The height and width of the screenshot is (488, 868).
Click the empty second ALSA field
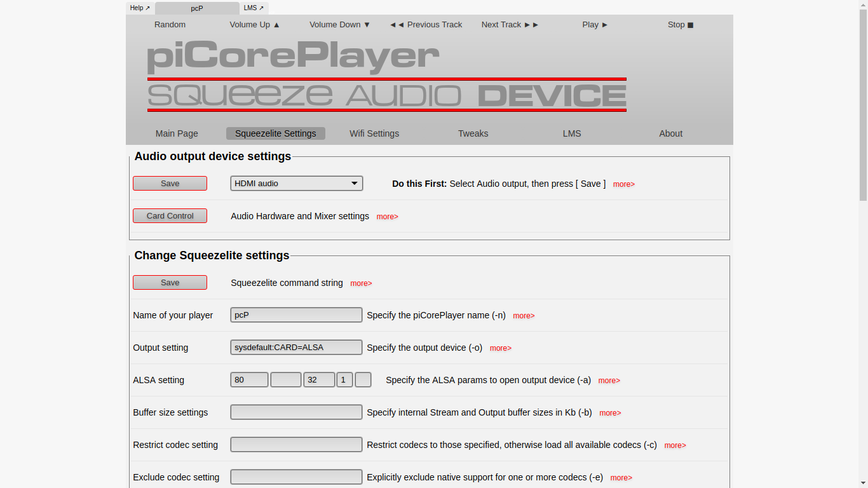pos(286,380)
